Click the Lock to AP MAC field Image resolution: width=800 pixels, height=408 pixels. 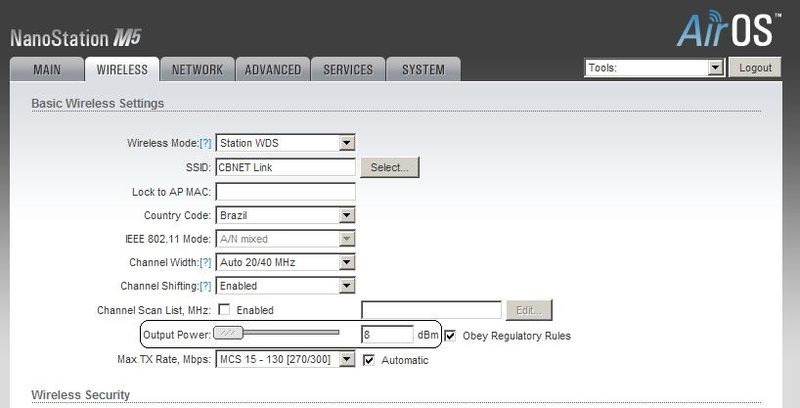[x=285, y=192]
